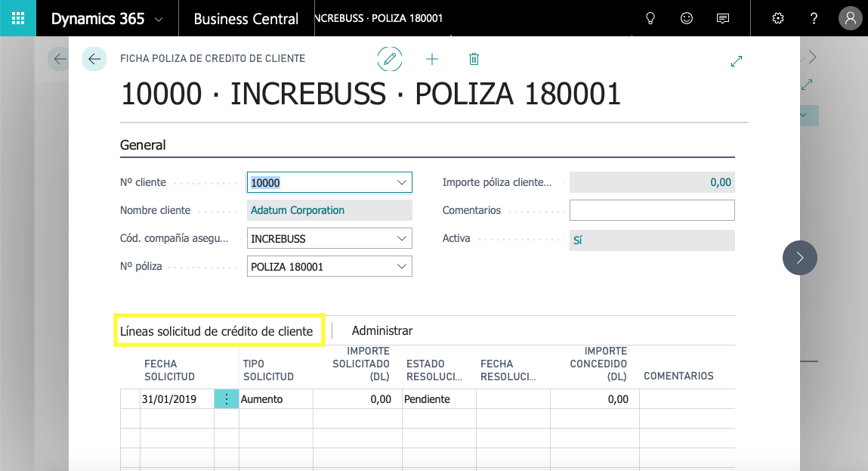Select the Aumento type cell
The width and height of the screenshot is (868, 471).
[276, 399]
